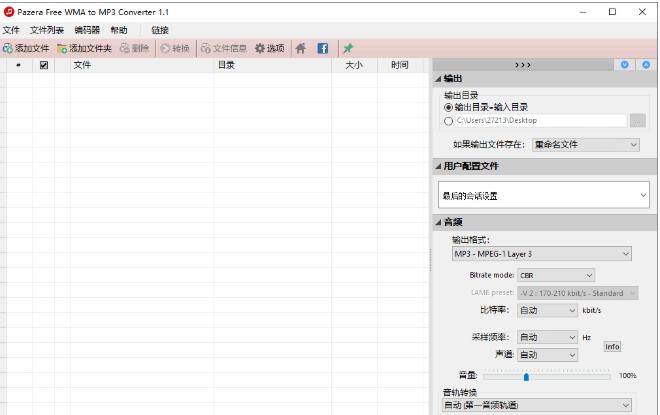The width and height of the screenshot is (660, 415).
Task: Click the green pin icon in toolbar
Action: click(x=348, y=48)
